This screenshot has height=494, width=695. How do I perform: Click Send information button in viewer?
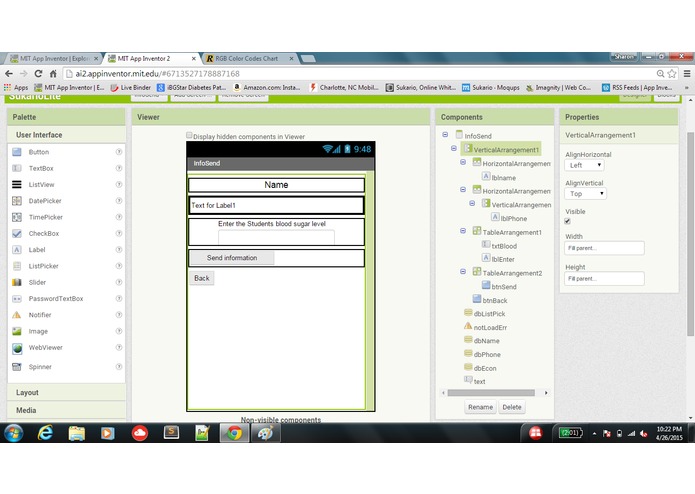[x=232, y=258]
